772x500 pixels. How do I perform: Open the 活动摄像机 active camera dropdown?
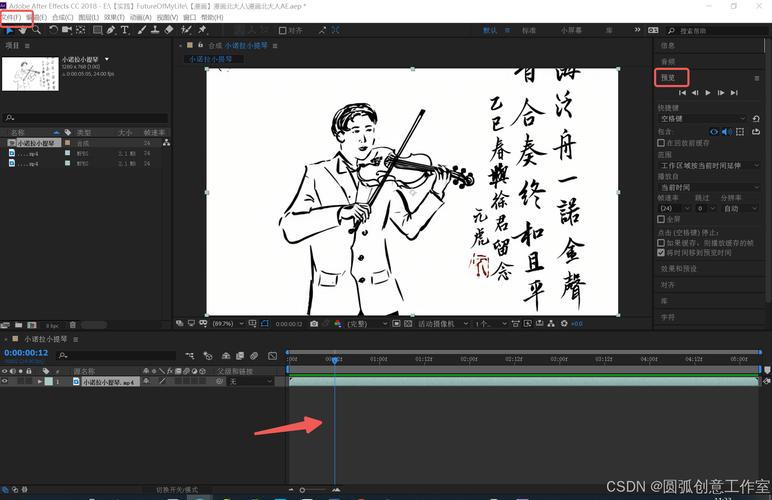point(443,324)
